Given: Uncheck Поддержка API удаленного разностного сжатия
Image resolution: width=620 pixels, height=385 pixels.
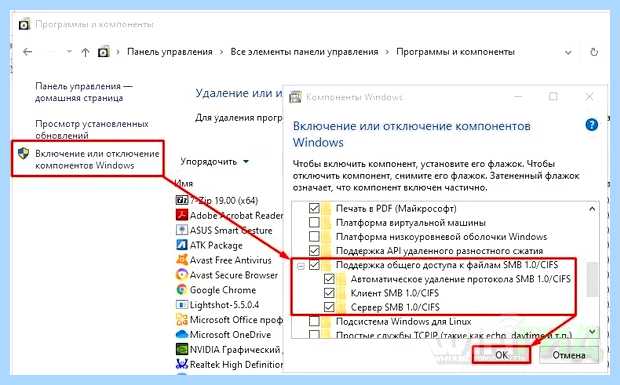Looking at the screenshot, I should [x=314, y=251].
